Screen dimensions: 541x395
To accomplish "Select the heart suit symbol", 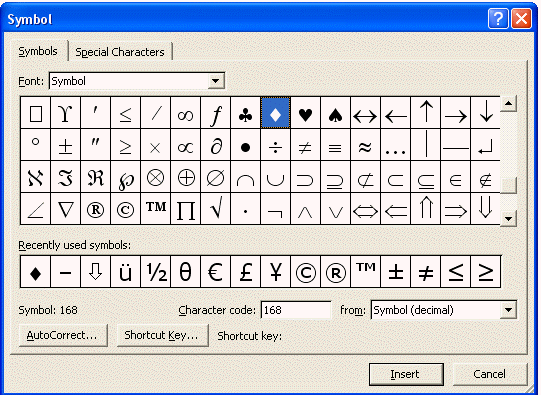I will (305, 113).
